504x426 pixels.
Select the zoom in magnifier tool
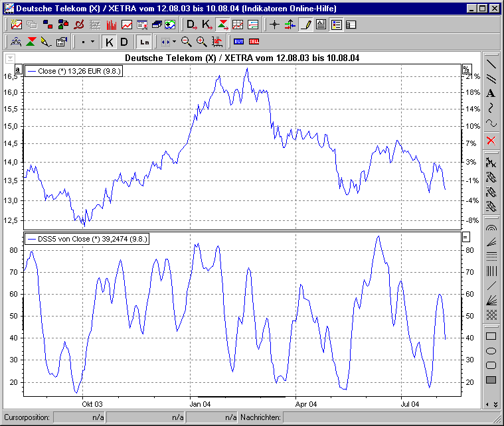click(x=201, y=42)
